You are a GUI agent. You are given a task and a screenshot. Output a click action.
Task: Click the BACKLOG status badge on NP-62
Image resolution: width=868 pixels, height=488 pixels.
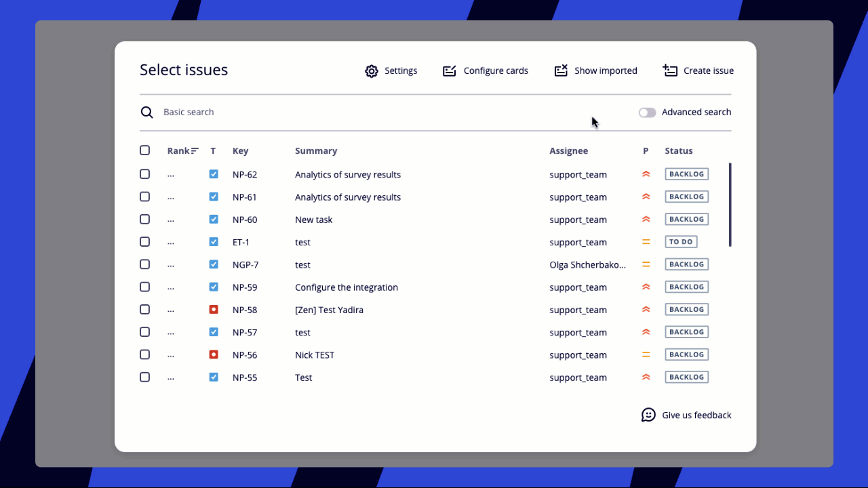pos(686,174)
